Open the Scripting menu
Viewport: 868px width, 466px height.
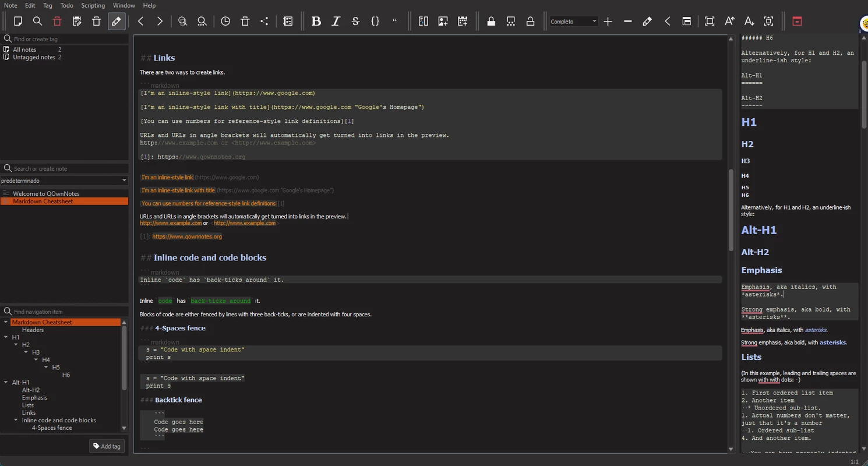tap(93, 5)
